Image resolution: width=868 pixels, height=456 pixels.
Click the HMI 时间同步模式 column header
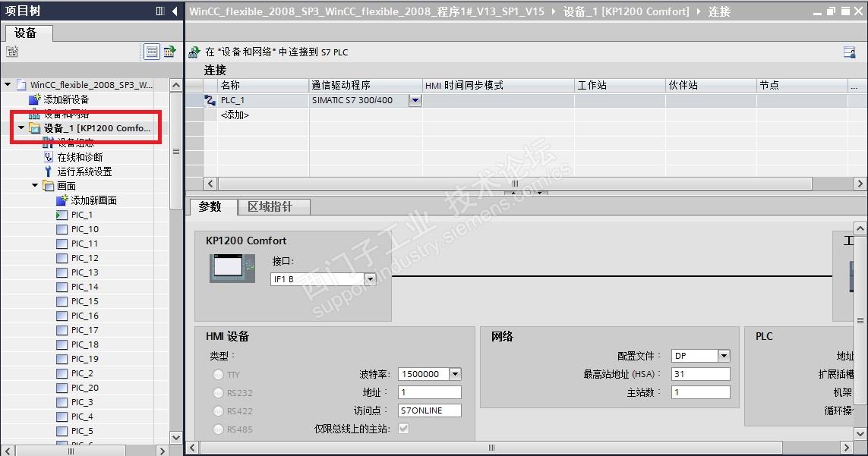click(498, 85)
